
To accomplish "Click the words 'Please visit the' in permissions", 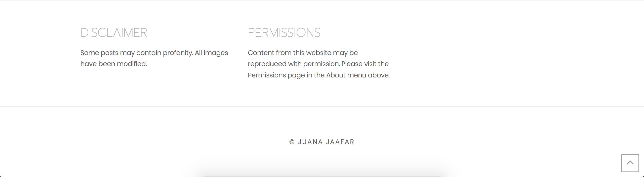I will pos(365,64).
